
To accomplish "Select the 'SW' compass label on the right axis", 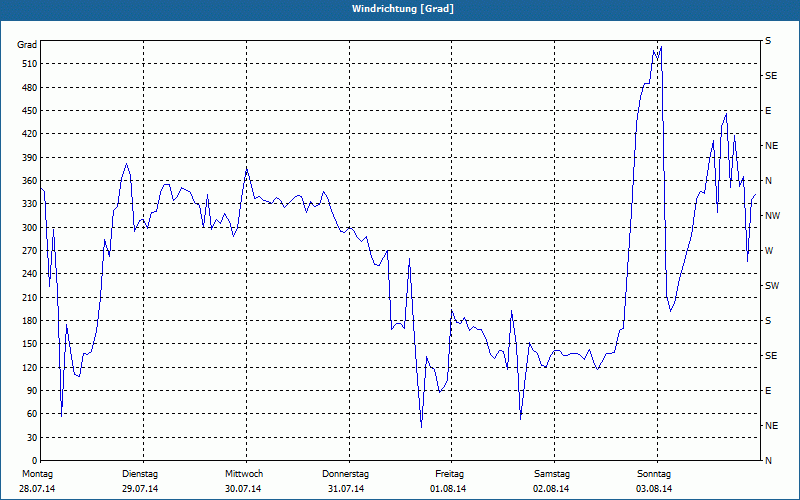I will click(772, 286).
